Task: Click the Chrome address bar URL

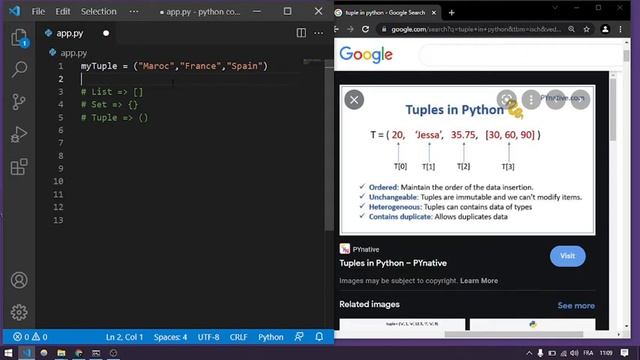Action: (x=476, y=29)
